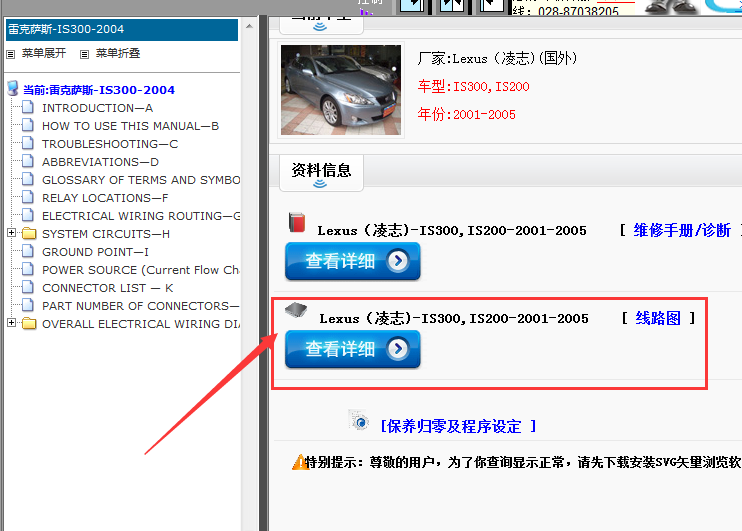The height and width of the screenshot is (531, 742).
Task: Click the ABBREVIATIONS—D document icon
Action: tap(28, 161)
